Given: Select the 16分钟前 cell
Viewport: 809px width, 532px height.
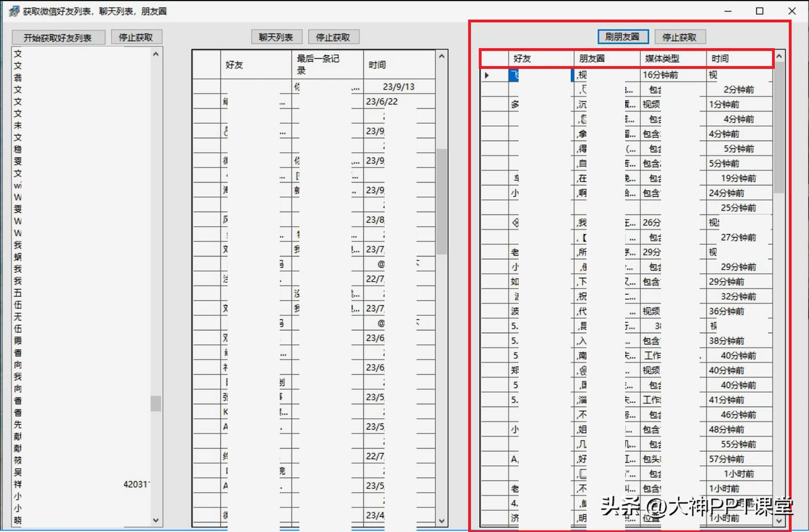Looking at the screenshot, I should click(673, 75).
